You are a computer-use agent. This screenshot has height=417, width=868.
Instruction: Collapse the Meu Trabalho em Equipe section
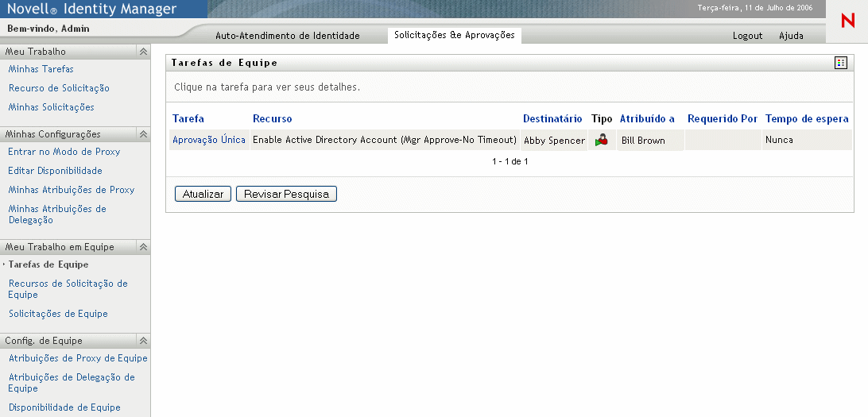pos(143,247)
